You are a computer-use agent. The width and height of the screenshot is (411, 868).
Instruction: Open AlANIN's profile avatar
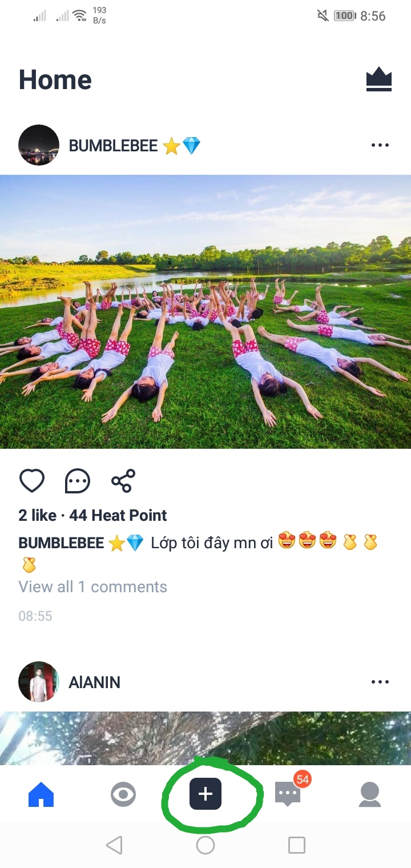[39, 682]
